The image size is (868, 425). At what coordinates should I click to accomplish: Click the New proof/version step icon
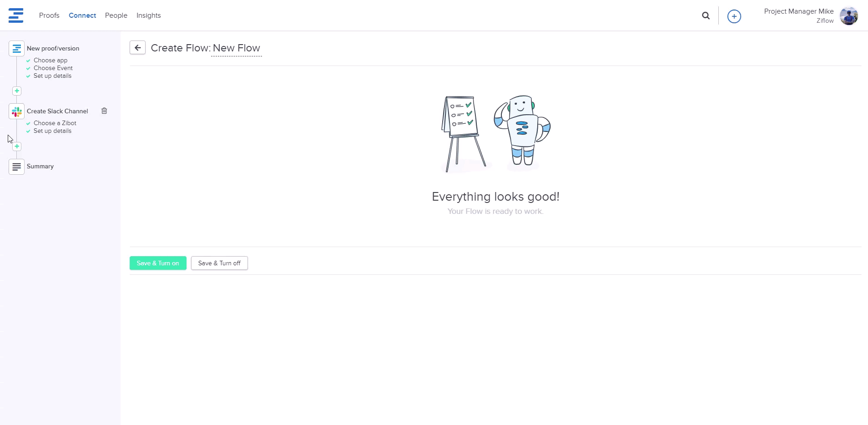pos(17,49)
